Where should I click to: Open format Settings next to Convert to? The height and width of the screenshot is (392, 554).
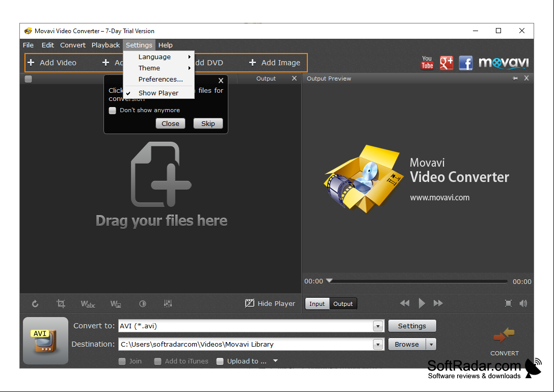pyautogui.click(x=412, y=326)
